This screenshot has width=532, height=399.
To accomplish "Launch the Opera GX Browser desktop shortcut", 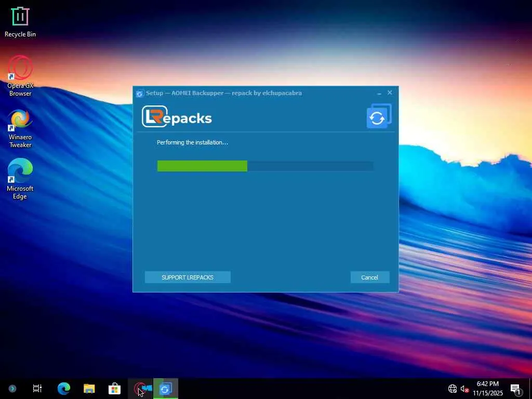I will coord(20,76).
